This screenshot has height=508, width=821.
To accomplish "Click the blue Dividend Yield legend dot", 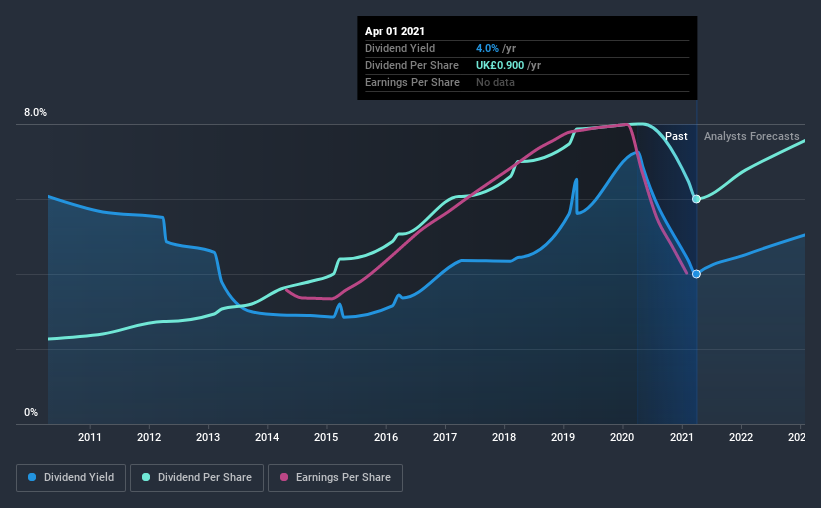I will [32, 477].
